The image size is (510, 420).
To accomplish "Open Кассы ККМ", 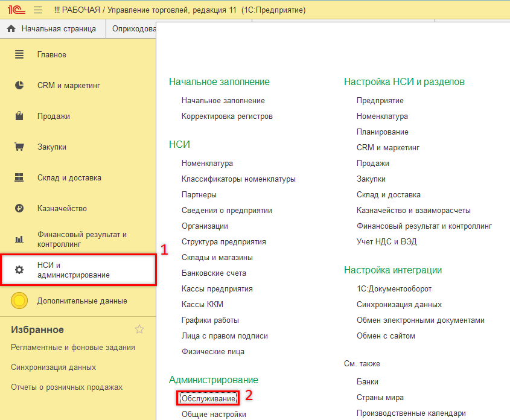I will pyautogui.click(x=202, y=305).
